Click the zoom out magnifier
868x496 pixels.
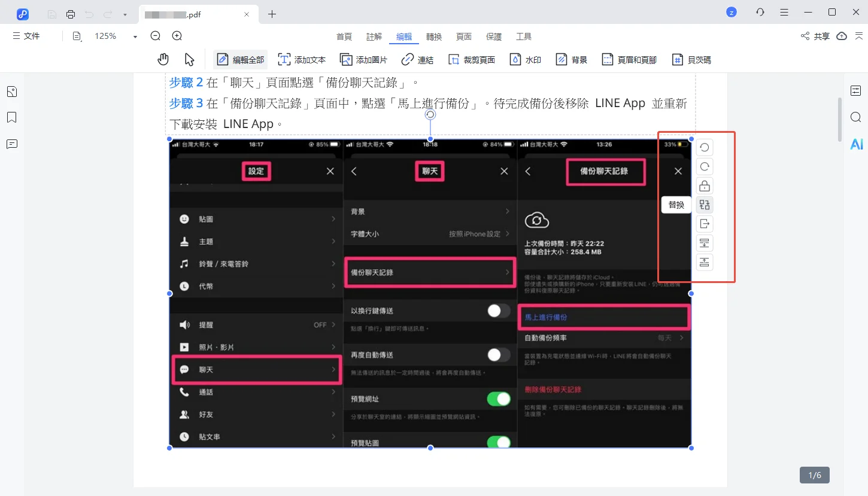coord(156,36)
